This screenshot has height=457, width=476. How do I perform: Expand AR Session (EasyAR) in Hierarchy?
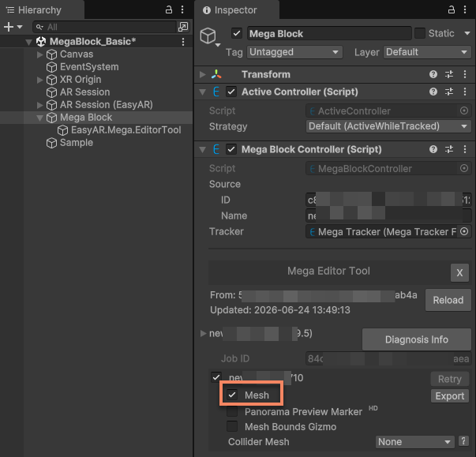(x=39, y=105)
